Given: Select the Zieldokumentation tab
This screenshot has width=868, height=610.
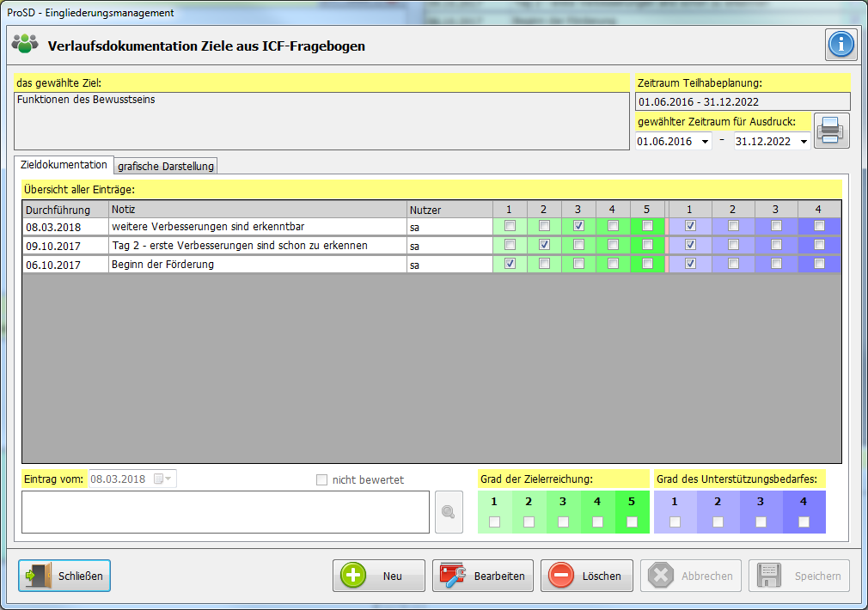Looking at the screenshot, I should (64, 164).
